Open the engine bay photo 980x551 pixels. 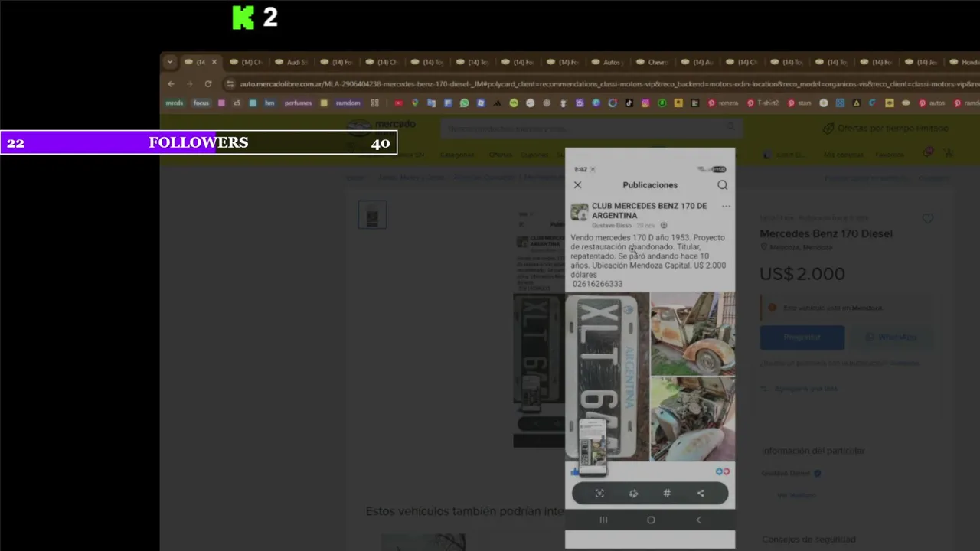693,419
